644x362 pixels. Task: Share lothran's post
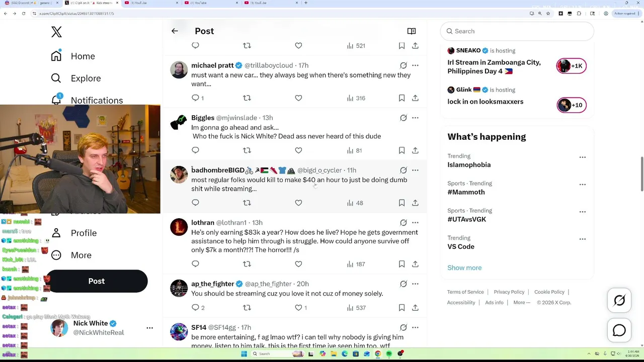pos(415,264)
